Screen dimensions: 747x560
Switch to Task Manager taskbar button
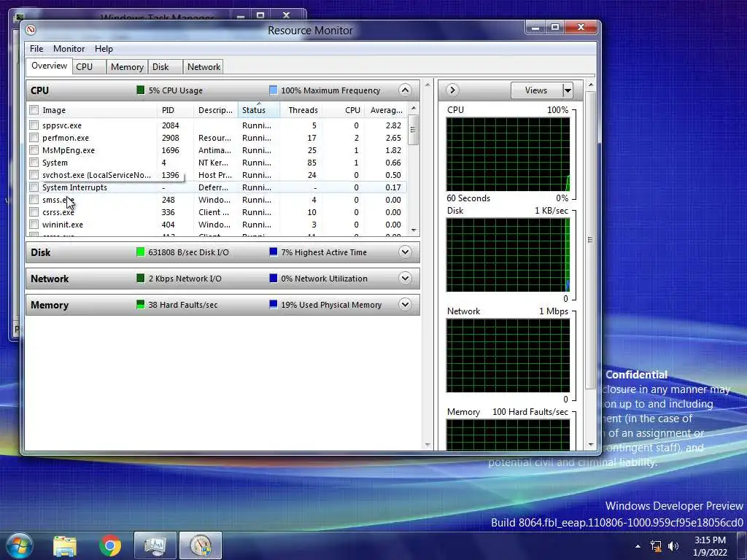point(155,545)
